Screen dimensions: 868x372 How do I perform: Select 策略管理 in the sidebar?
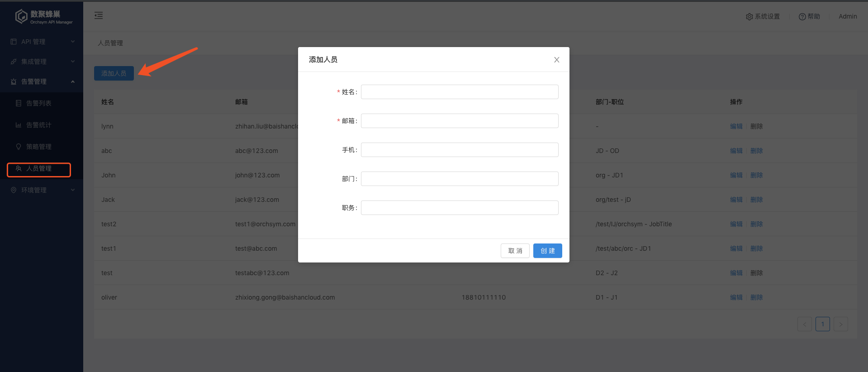click(x=38, y=147)
